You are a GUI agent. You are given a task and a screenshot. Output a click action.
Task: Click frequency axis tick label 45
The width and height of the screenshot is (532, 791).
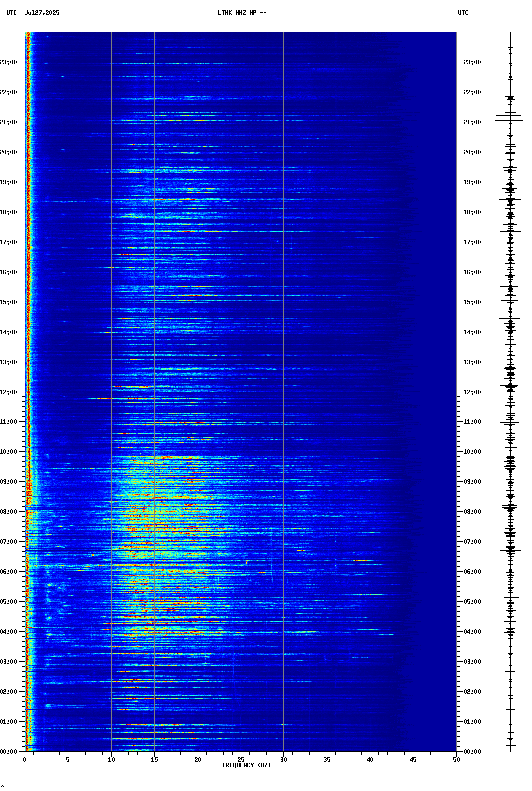coord(413,760)
